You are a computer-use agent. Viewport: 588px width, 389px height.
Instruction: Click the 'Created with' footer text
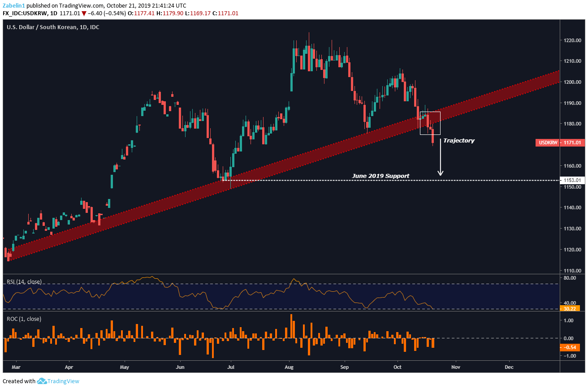point(19,381)
